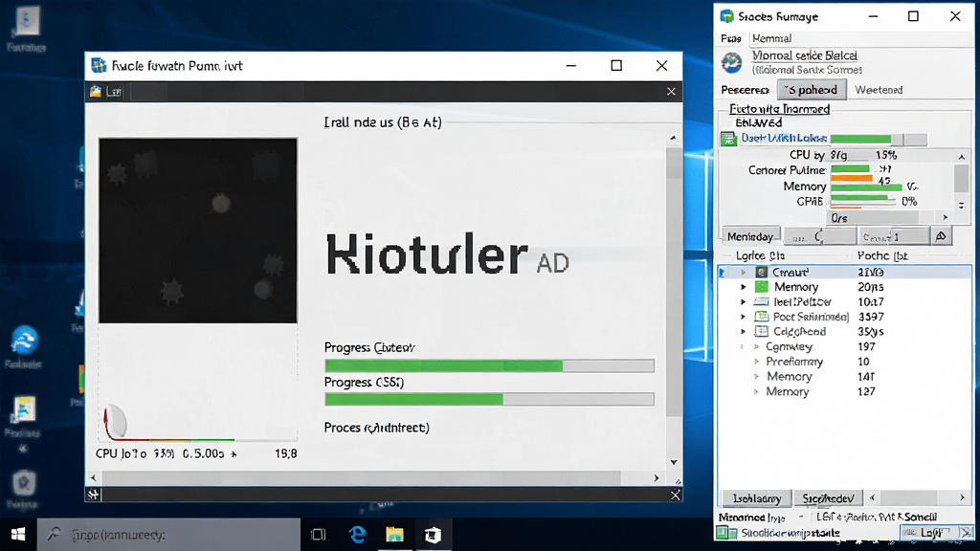Click the icon of the 'Ibet Pelteer' row
The height and width of the screenshot is (551, 980).
[761, 301]
